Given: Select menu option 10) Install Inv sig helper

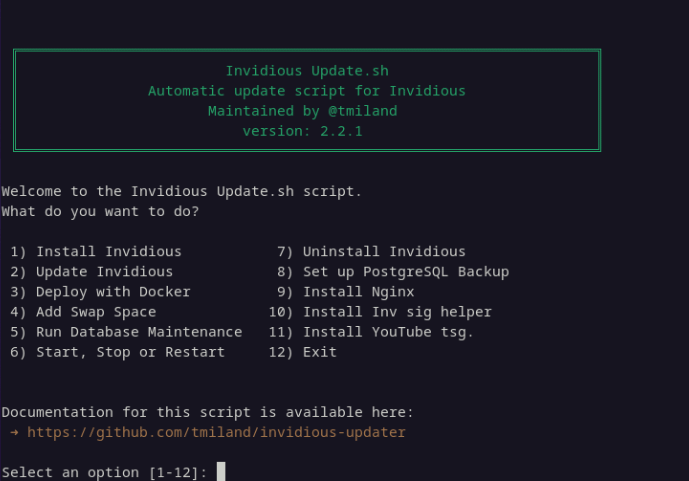Looking at the screenshot, I should coord(380,312).
